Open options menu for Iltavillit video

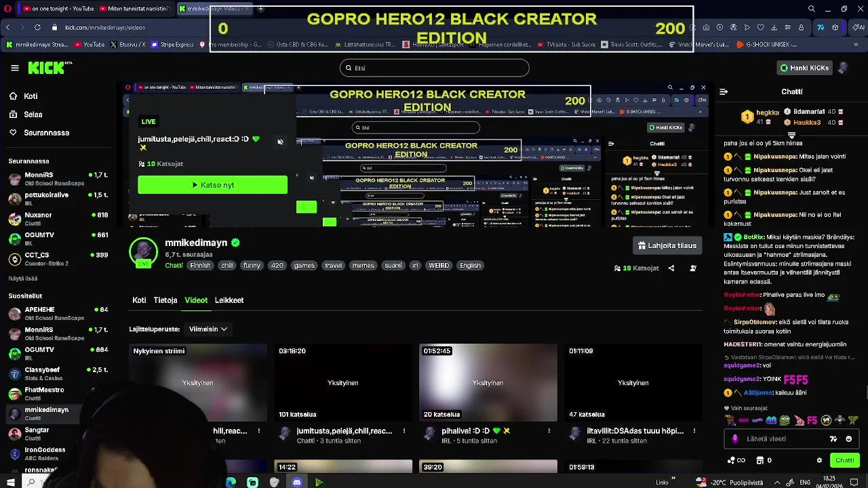tap(694, 431)
